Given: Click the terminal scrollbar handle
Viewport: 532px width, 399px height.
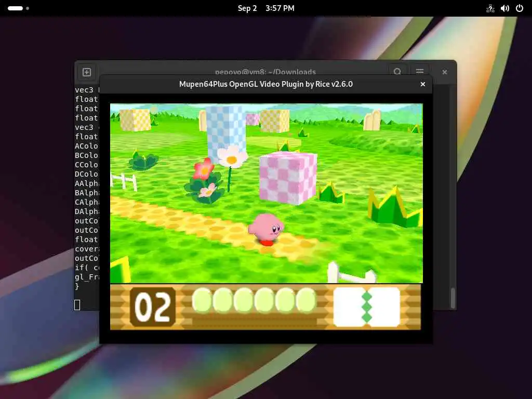Looking at the screenshot, I should click(x=453, y=298).
